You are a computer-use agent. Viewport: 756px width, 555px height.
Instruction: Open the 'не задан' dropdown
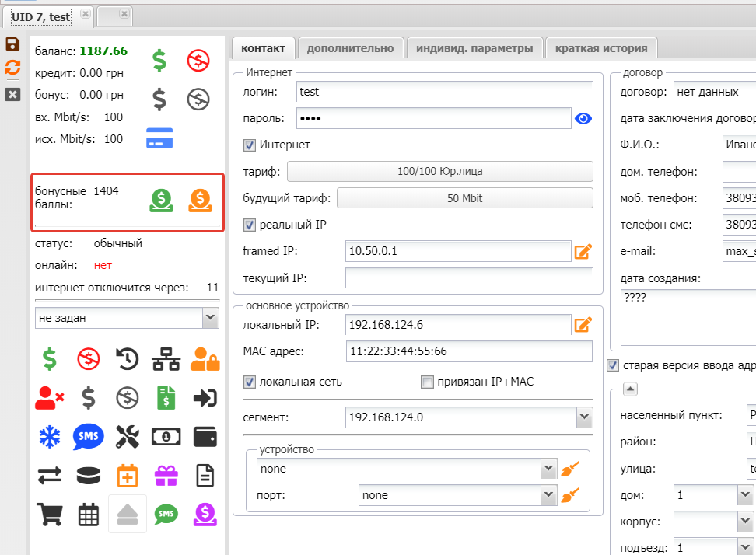coord(210,318)
